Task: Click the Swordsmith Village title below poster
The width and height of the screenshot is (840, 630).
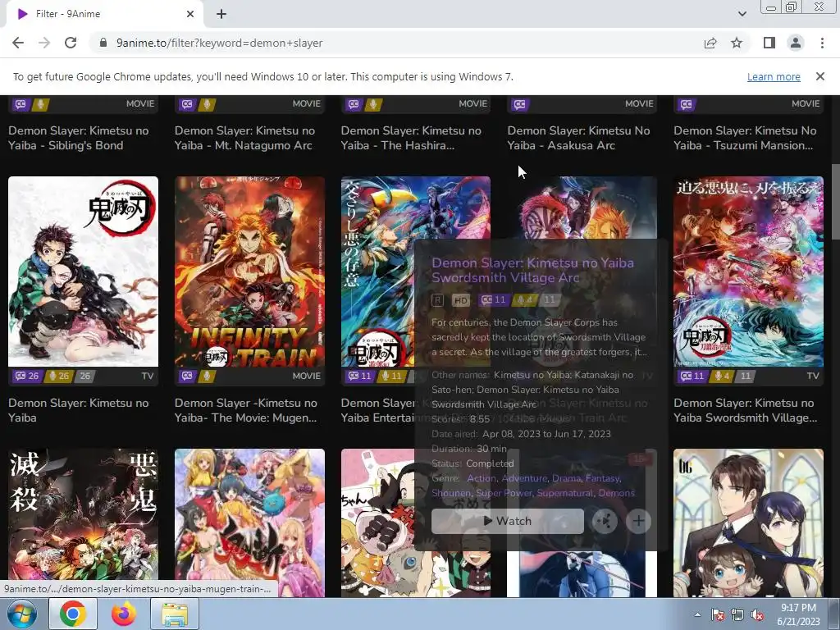Action: (x=745, y=410)
